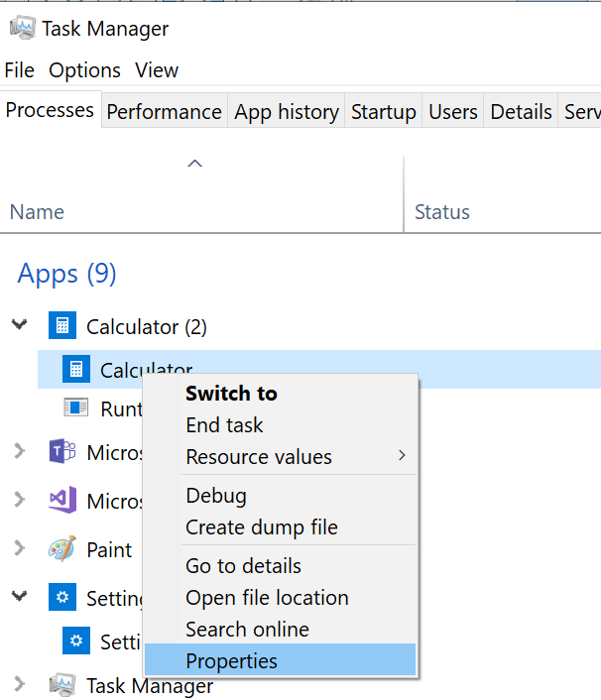Image resolution: width=601 pixels, height=700 pixels.
Task: Switch to the Performance tab
Action: pos(165,112)
